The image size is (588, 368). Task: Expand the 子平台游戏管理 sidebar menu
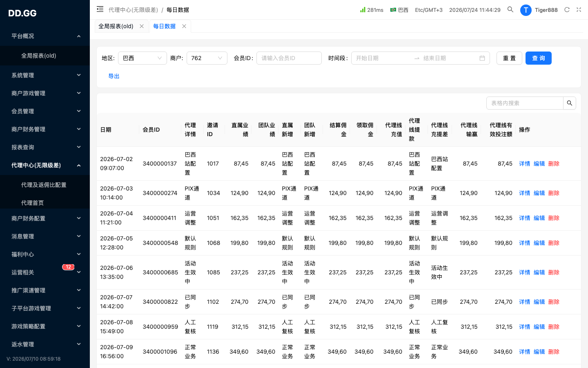click(x=45, y=308)
